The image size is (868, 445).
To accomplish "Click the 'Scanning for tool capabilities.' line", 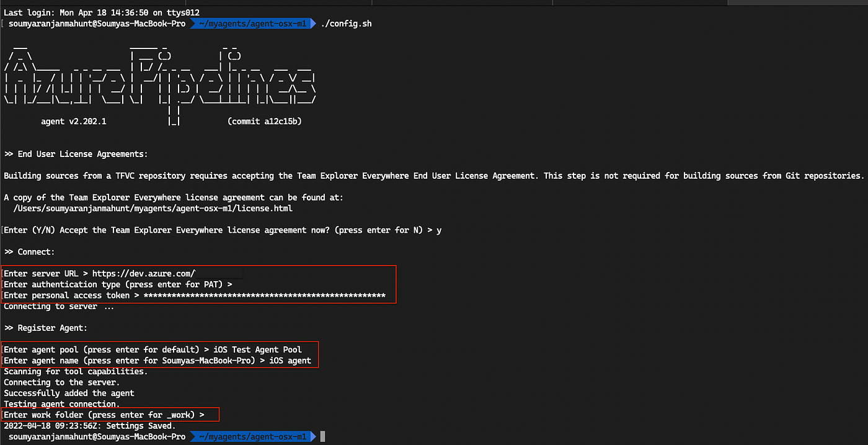I will 76,371.
